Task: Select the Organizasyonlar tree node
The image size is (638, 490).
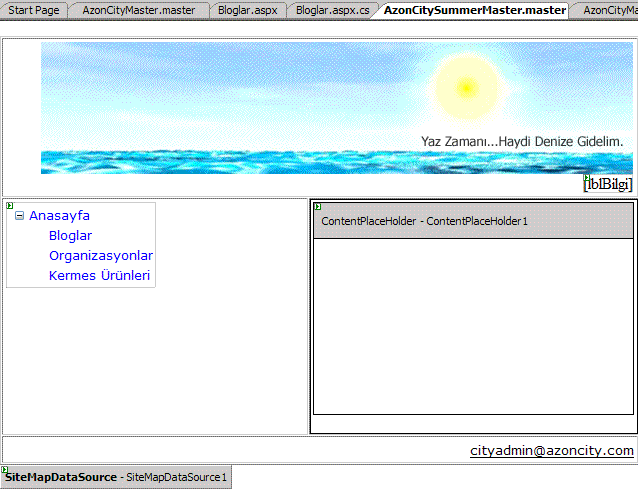Action: (x=100, y=255)
